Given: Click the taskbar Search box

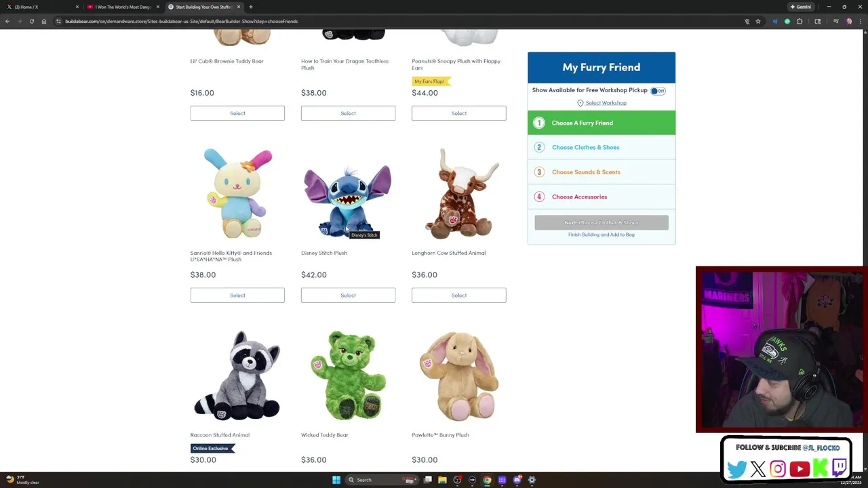Looking at the screenshot, I should (382, 480).
